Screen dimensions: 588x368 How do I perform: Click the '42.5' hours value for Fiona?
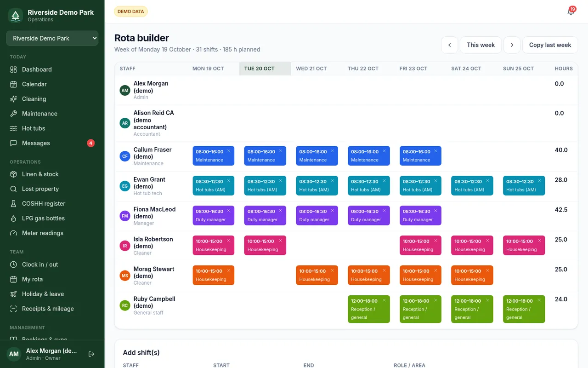[x=561, y=210]
